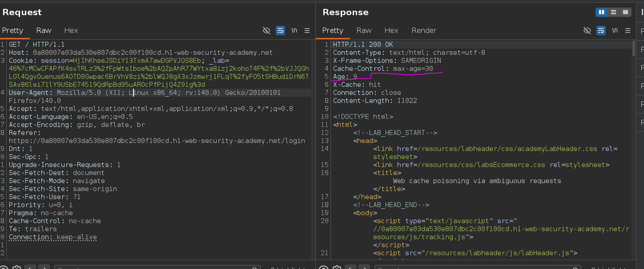
Task: Select the side-by-side layout icon
Action: click(x=602, y=12)
